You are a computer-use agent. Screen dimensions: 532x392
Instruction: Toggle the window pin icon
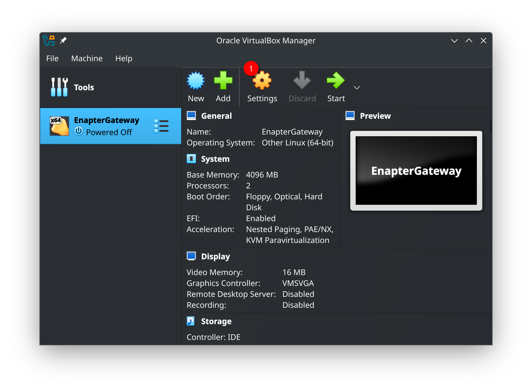click(x=63, y=40)
